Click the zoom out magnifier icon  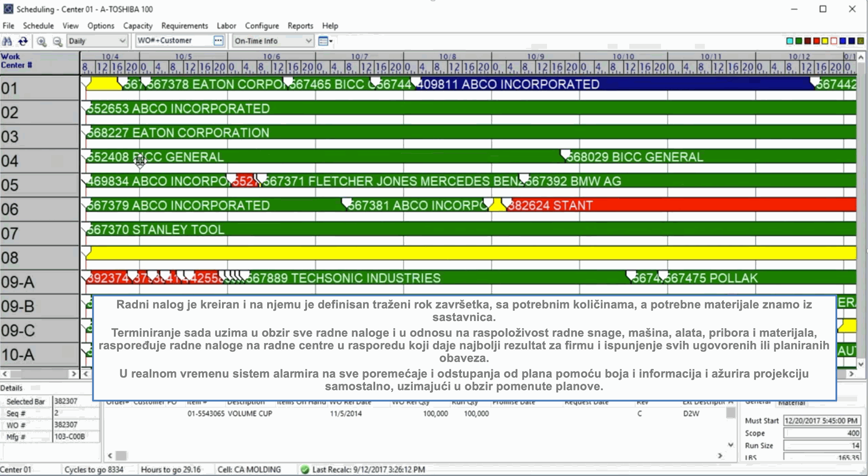(57, 41)
